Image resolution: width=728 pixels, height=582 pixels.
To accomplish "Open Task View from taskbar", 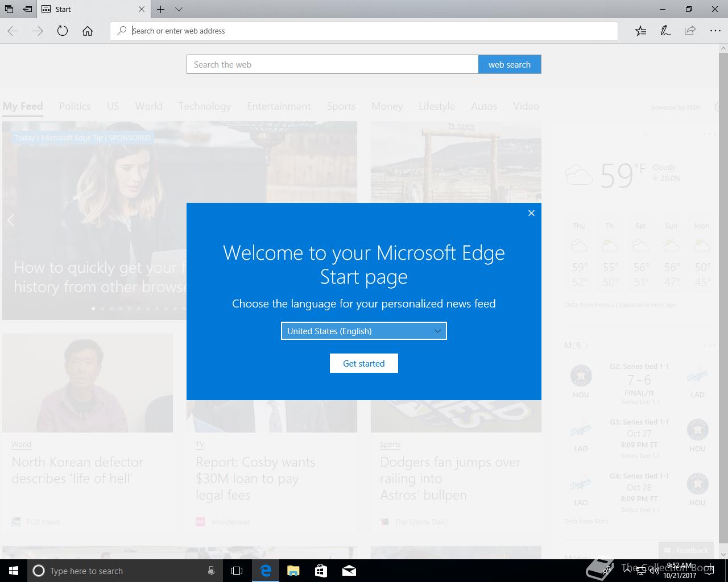I will (x=237, y=571).
